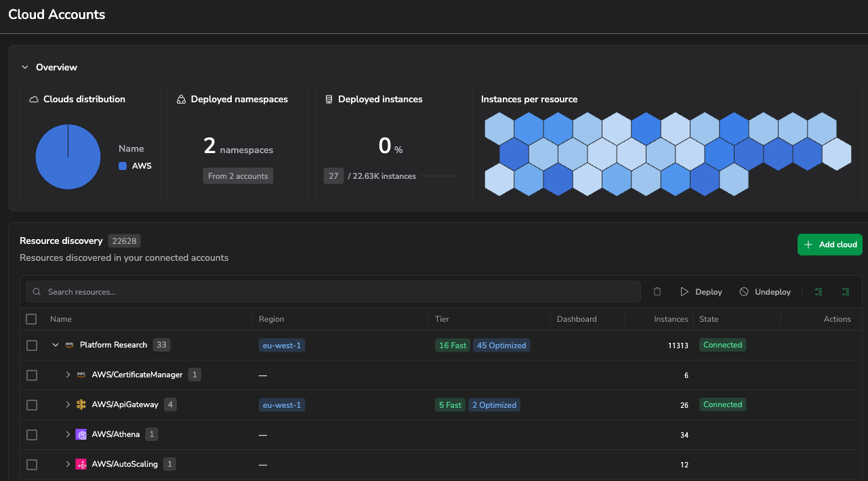The image size is (868, 481).
Task: Click the Dashboard column header
Action: tap(577, 319)
